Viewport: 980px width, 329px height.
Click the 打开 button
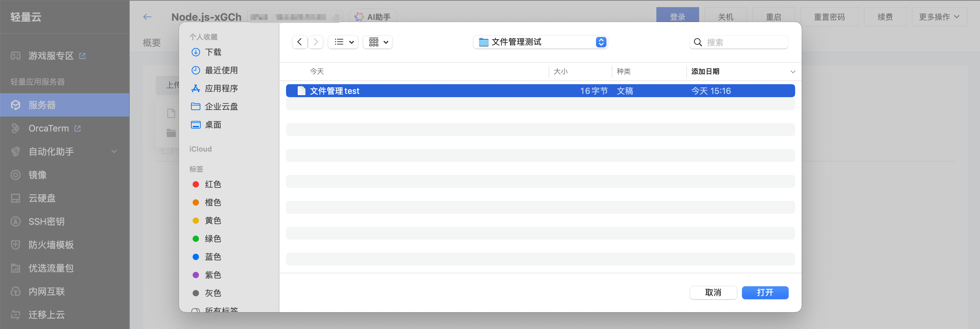point(765,292)
